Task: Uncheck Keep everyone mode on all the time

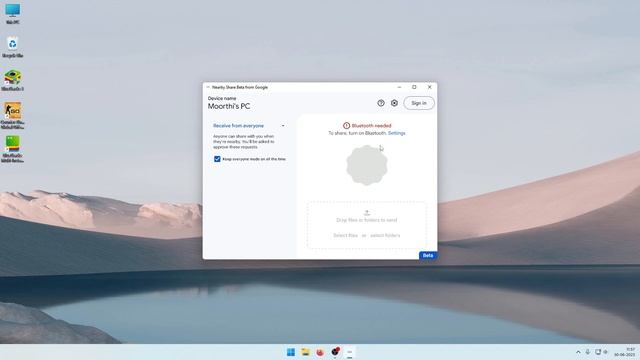Action: point(217,159)
